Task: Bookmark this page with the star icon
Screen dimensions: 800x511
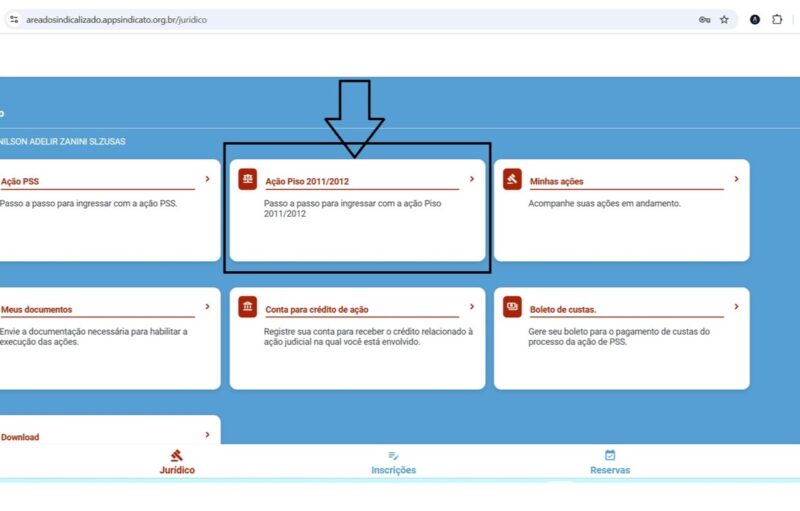Action: [724, 19]
